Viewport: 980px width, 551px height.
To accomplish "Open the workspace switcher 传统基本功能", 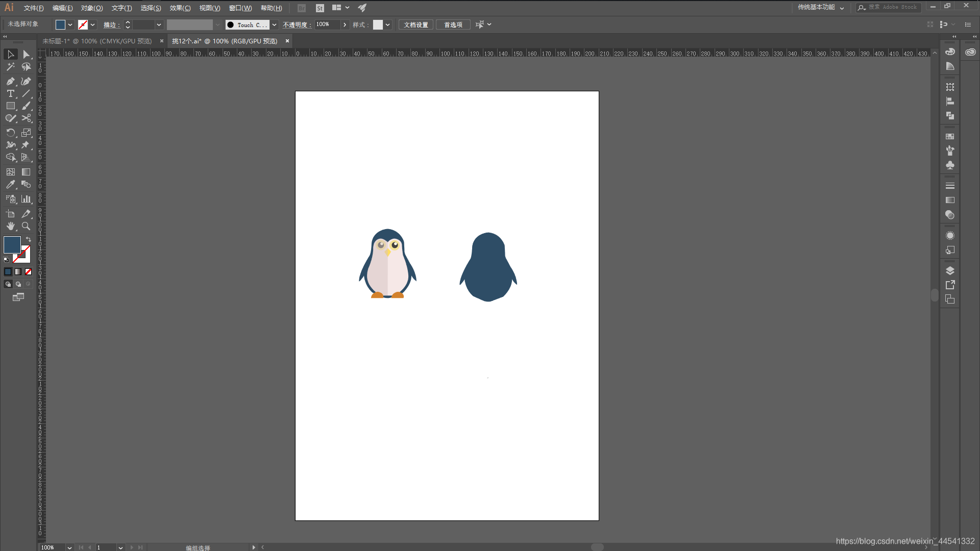I will pos(821,7).
